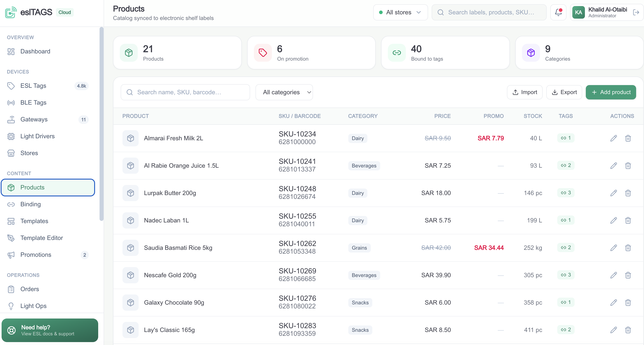Click the Add product button
This screenshot has width=644, height=345.
611,92
